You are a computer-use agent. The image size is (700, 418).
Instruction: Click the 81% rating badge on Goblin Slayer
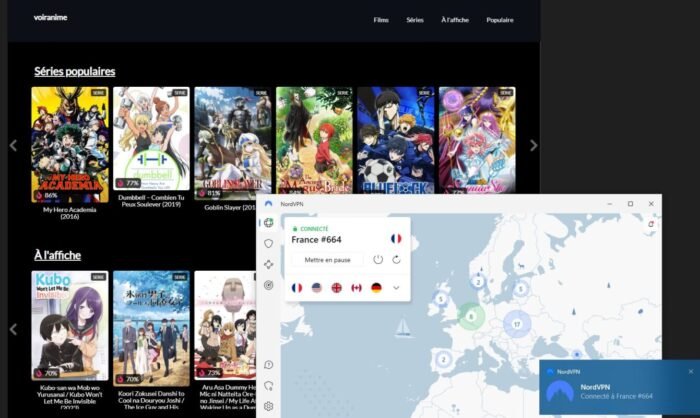[x=210, y=193]
